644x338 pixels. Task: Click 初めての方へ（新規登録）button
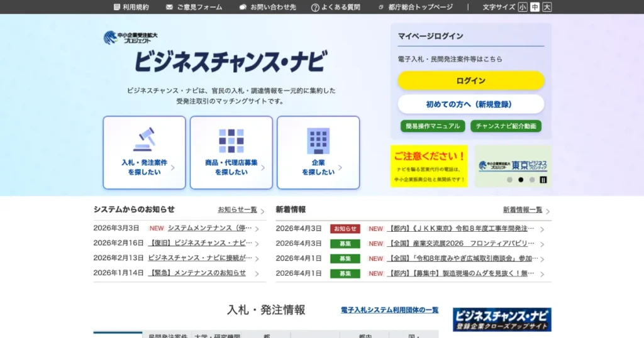coord(471,104)
